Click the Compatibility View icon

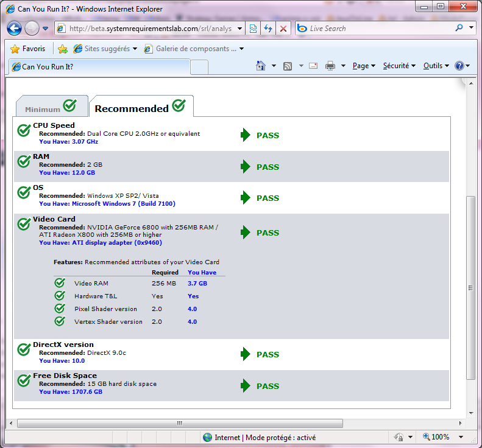click(x=253, y=29)
